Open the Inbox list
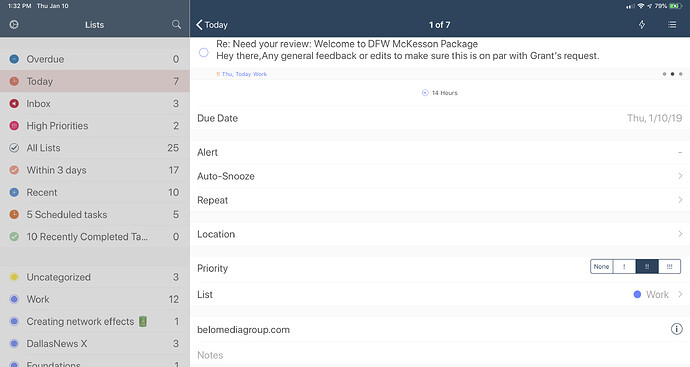 coord(95,103)
